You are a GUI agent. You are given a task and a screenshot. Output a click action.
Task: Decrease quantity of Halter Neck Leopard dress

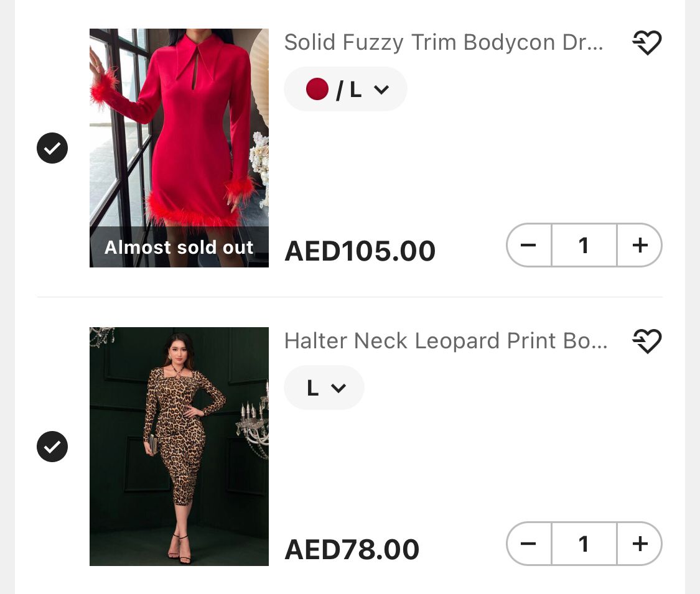point(528,544)
